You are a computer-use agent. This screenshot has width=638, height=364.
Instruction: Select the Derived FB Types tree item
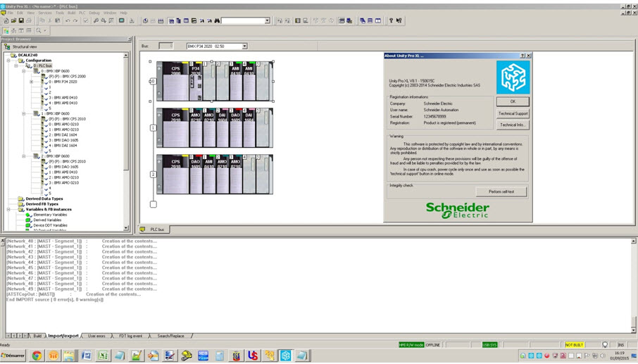pyautogui.click(x=42, y=204)
